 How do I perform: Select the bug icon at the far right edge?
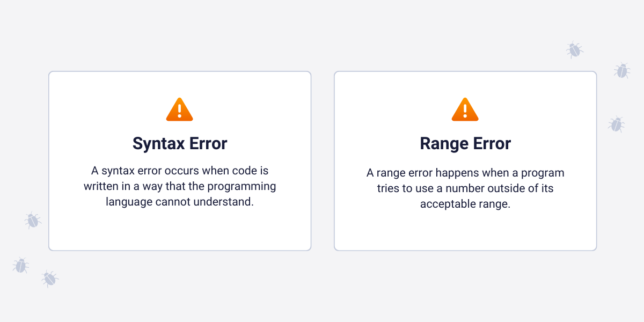click(x=622, y=70)
